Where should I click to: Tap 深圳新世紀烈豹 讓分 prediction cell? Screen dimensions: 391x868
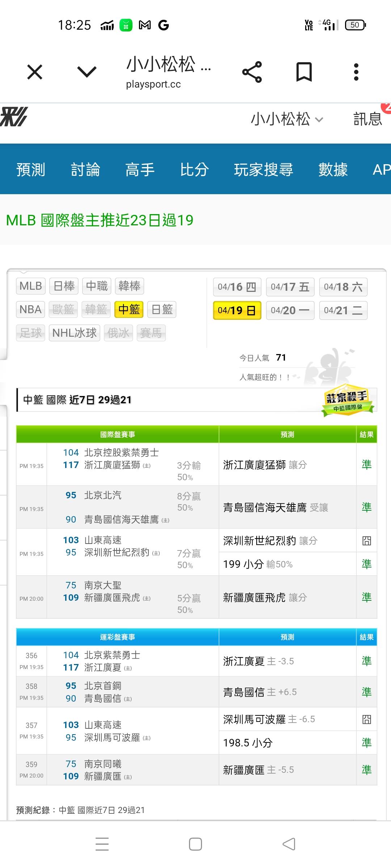click(x=287, y=541)
